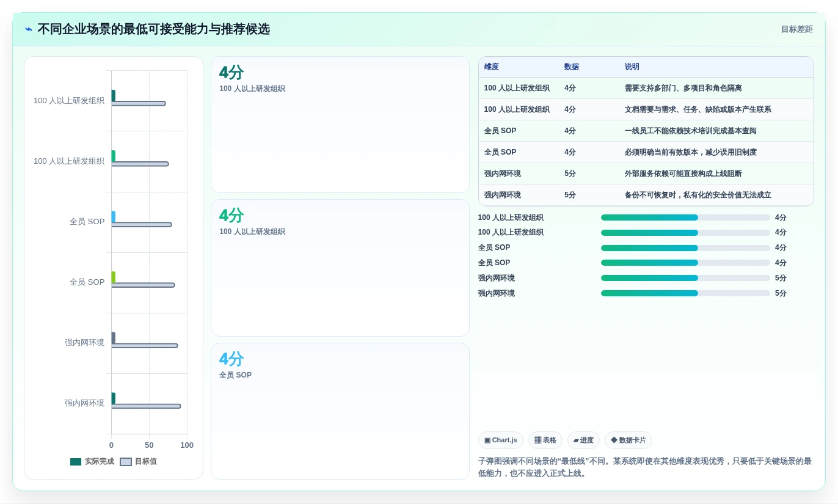Click the slate-gray actual bar for 强内网环境
The image size is (838, 504).
pyautogui.click(x=113, y=337)
